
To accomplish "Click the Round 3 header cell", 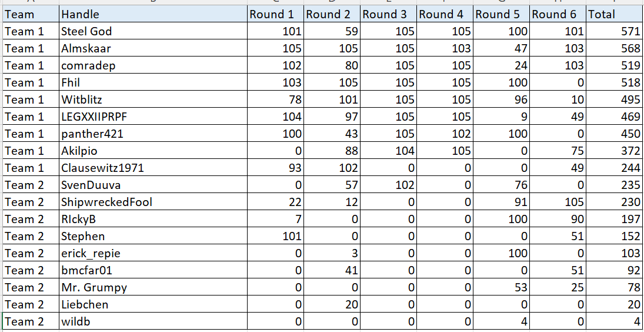I will [x=389, y=14].
